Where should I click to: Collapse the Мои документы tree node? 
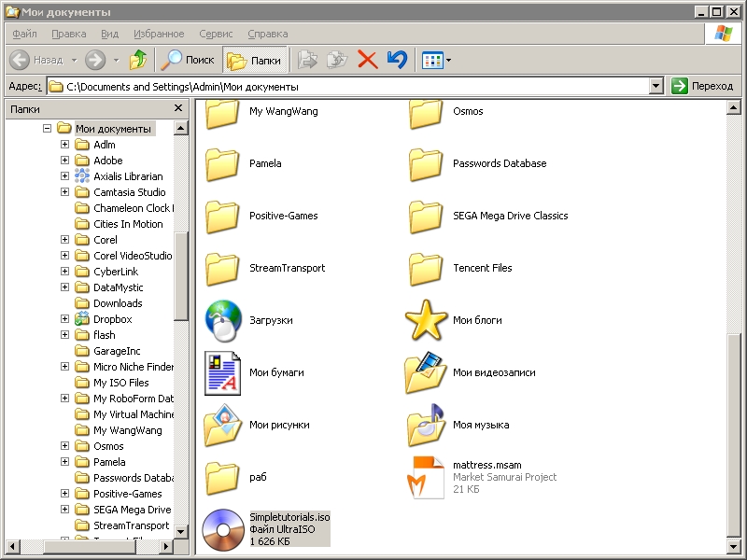pyautogui.click(x=47, y=128)
